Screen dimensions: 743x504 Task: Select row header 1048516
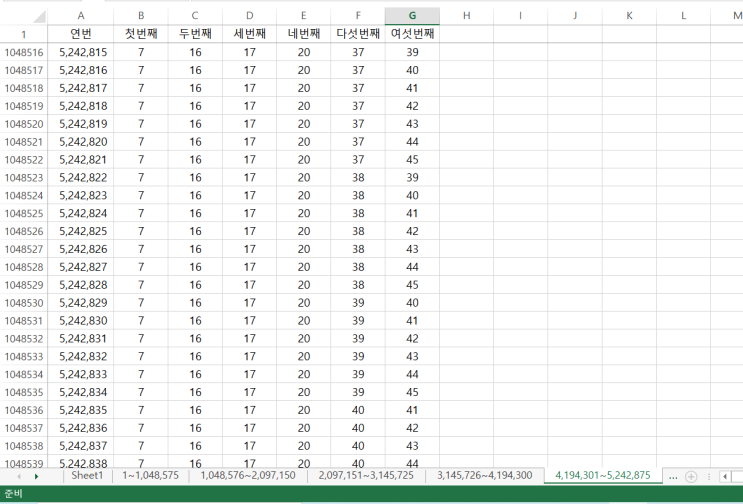tap(24, 52)
